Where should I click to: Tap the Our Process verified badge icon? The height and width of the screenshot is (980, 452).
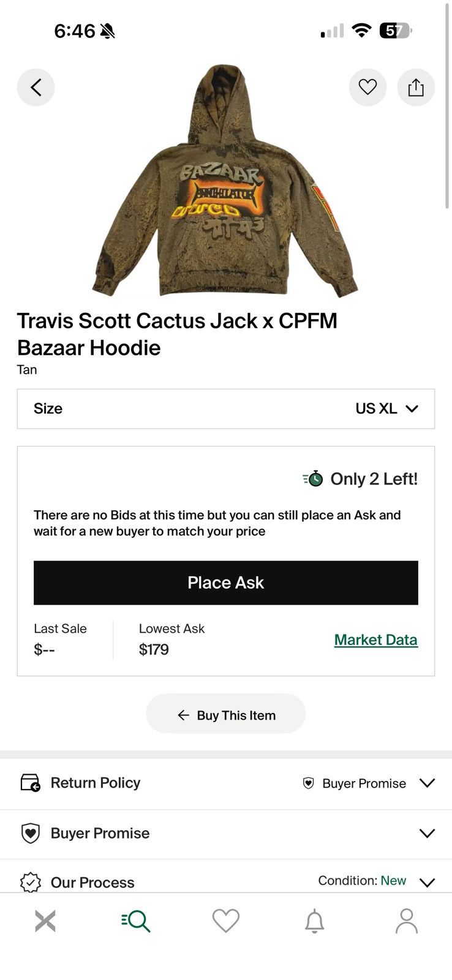pos(30,882)
